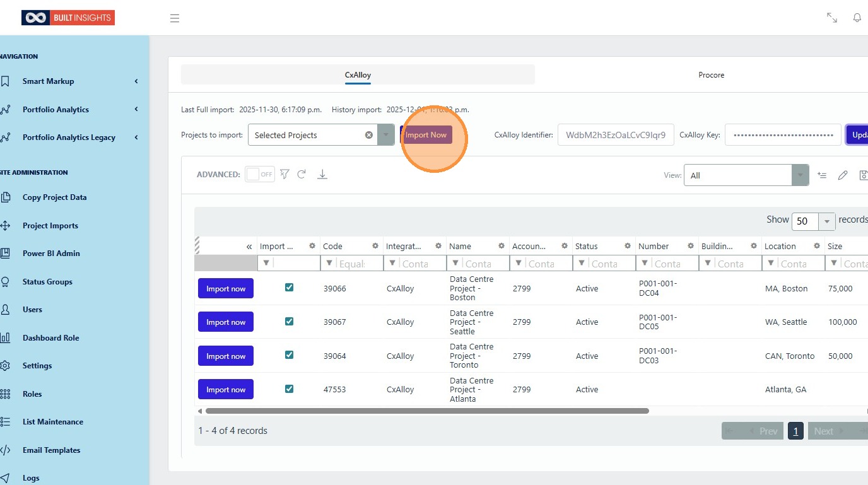Open Code column settings gear
The height and width of the screenshot is (485, 868).
[x=375, y=246]
